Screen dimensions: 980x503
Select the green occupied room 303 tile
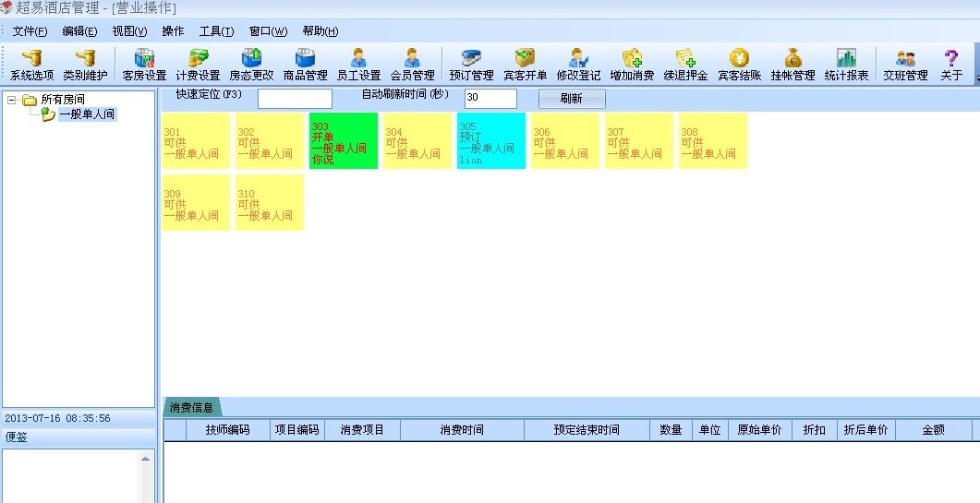(x=344, y=141)
